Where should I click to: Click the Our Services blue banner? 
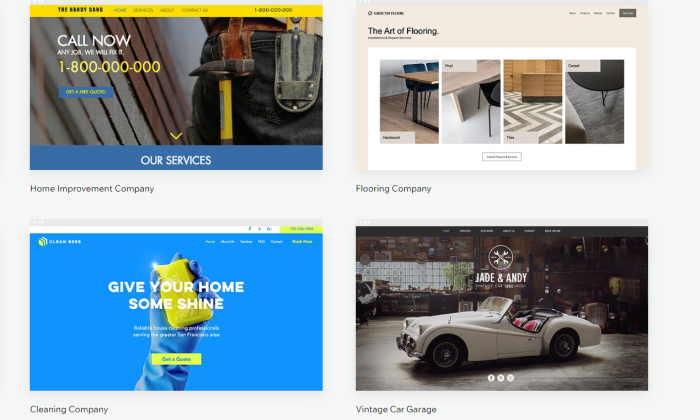176,158
